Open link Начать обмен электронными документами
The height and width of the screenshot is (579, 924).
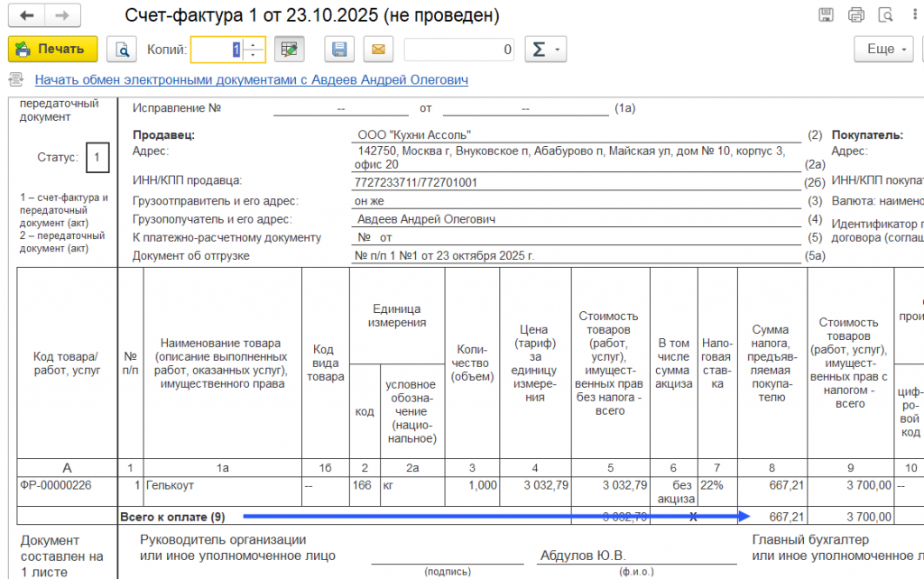pyautogui.click(x=252, y=79)
